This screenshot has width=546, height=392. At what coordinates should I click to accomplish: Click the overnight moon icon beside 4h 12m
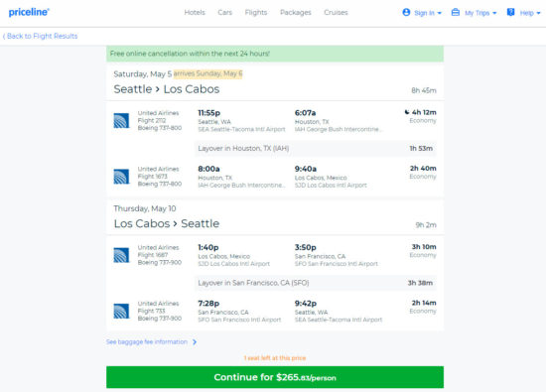coord(407,112)
